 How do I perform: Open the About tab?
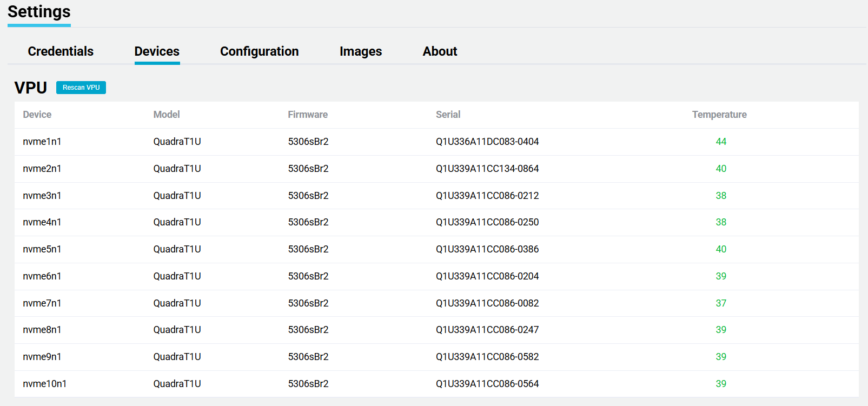tap(440, 51)
